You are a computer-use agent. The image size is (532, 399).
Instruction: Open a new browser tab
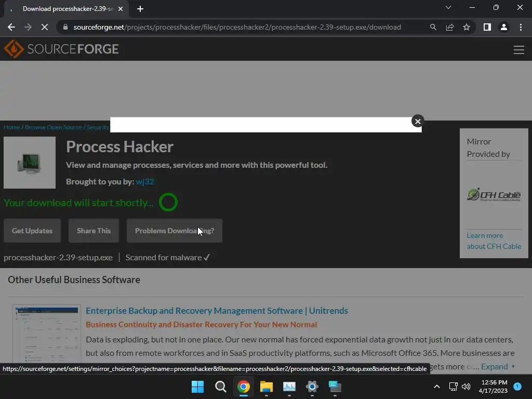140,9
